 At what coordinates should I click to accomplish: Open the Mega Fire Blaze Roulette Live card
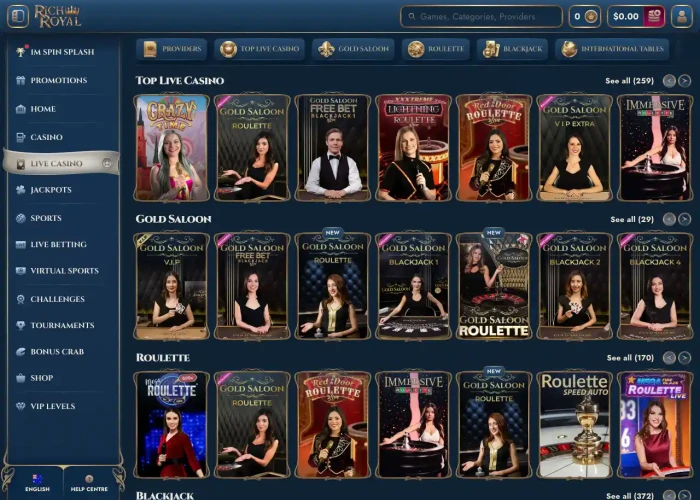(x=655, y=425)
